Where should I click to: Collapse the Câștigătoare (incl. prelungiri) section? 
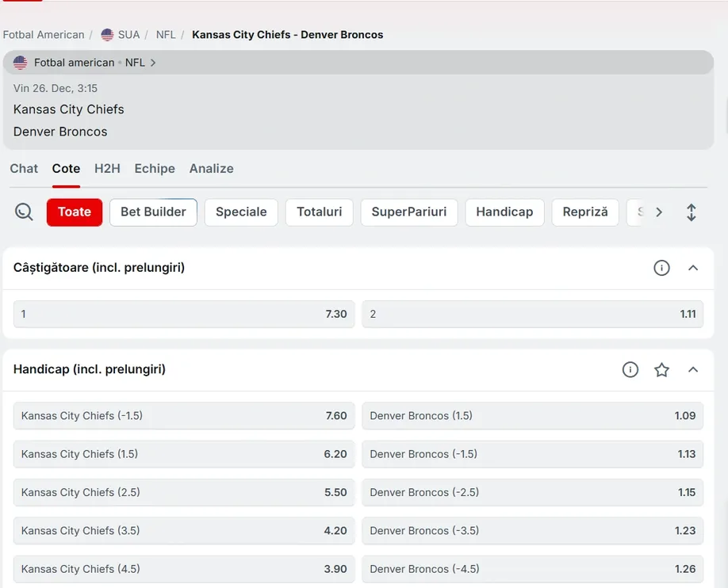coord(693,268)
